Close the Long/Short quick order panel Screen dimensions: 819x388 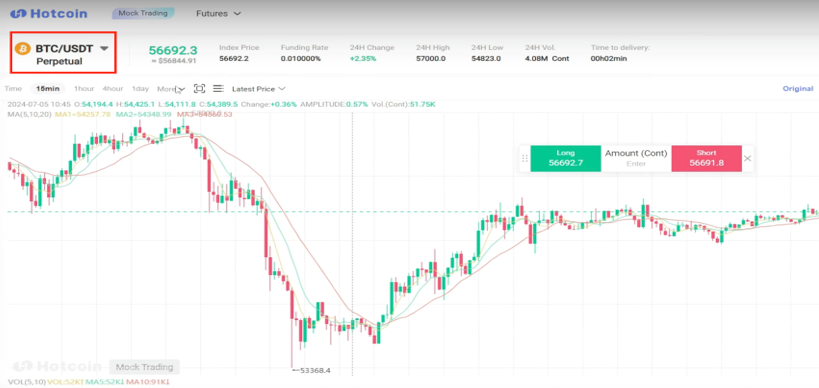tap(747, 158)
